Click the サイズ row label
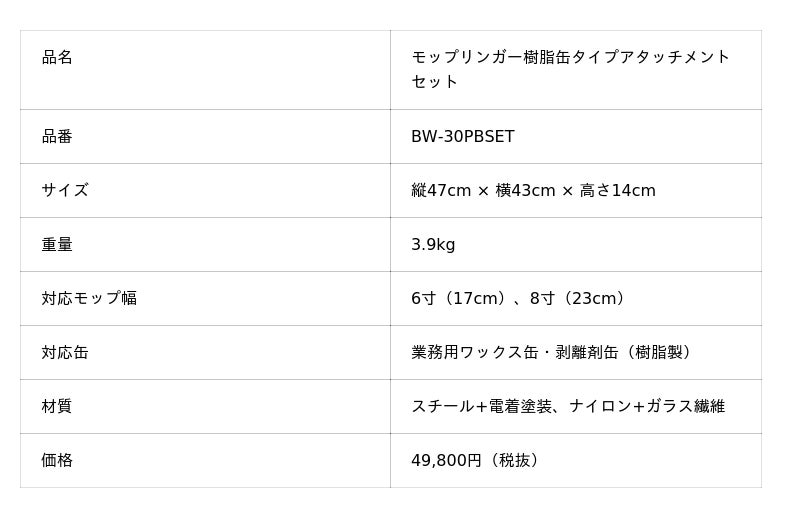 [x=65, y=191]
